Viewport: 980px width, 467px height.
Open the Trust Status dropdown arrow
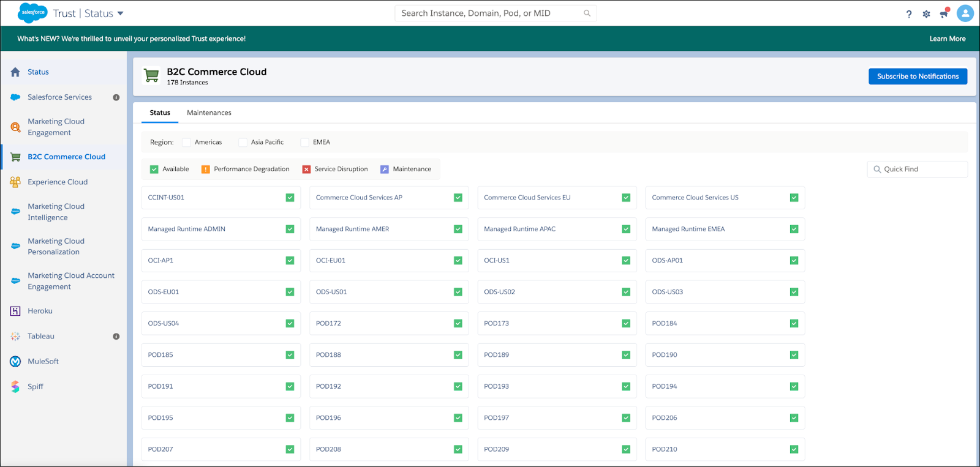[x=120, y=13]
